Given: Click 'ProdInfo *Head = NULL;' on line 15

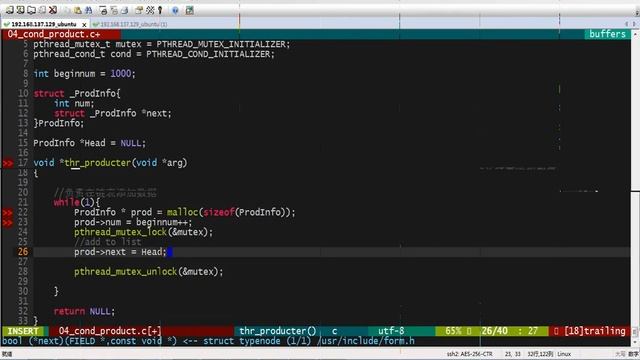Looking at the screenshot, I should [89, 143].
